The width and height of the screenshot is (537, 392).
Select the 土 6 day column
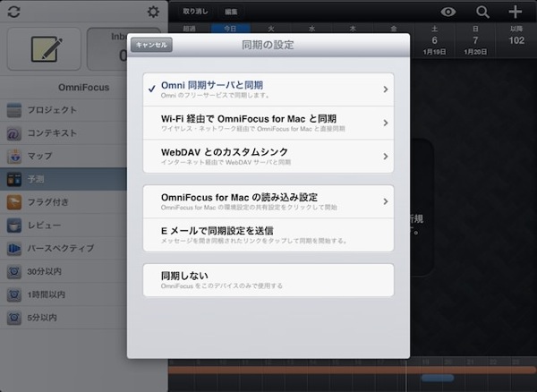tap(434, 40)
